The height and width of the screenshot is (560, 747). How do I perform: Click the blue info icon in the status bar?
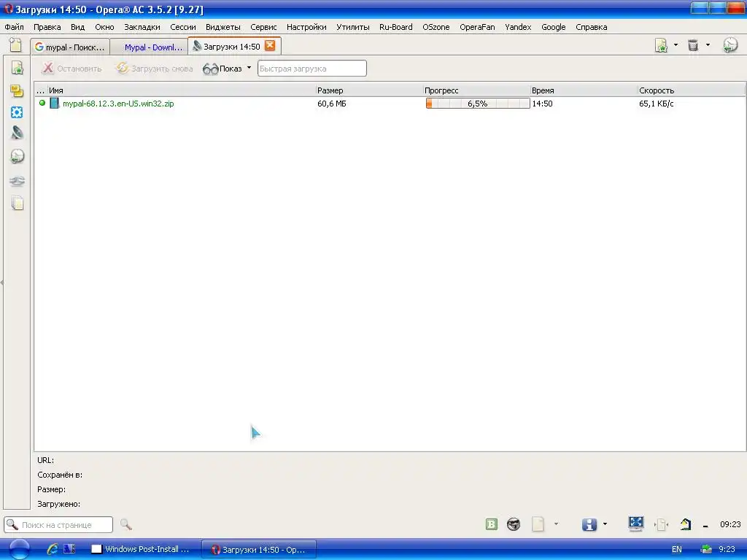click(x=589, y=525)
